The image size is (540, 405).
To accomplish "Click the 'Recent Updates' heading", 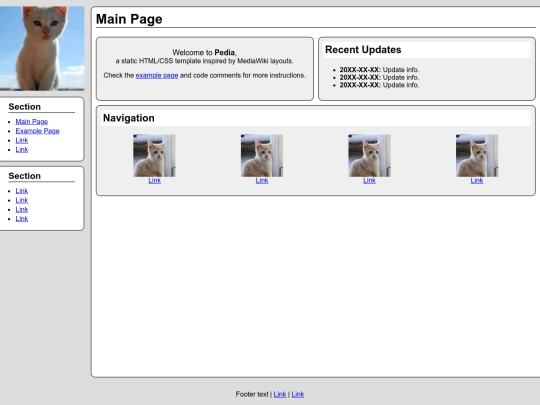I will pyautogui.click(x=363, y=50).
